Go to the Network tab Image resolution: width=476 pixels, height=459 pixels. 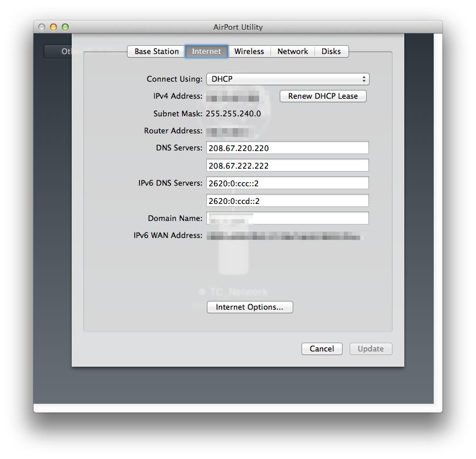tap(293, 51)
